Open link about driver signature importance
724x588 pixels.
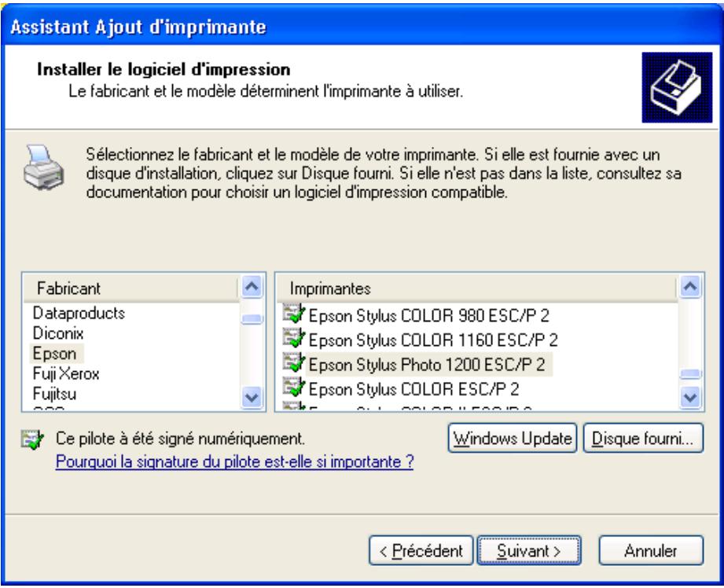(x=234, y=462)
